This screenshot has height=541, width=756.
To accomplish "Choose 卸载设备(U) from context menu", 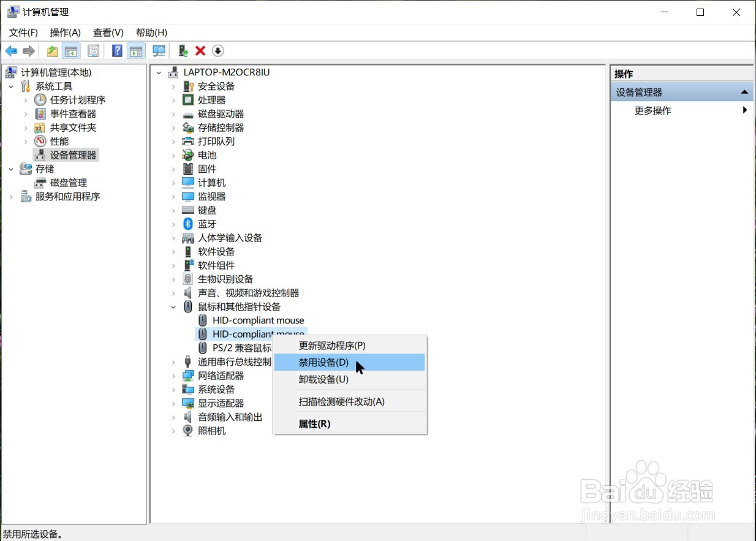I will click(349, 379).
